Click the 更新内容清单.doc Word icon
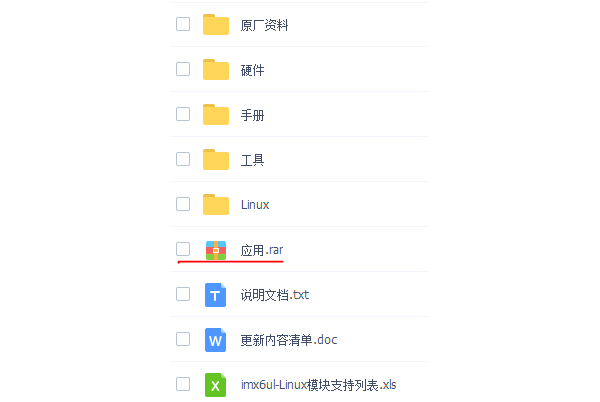Image resolution: width=600 pixels, height=402 pixels. pyautogui.click(x=216, y=339)
